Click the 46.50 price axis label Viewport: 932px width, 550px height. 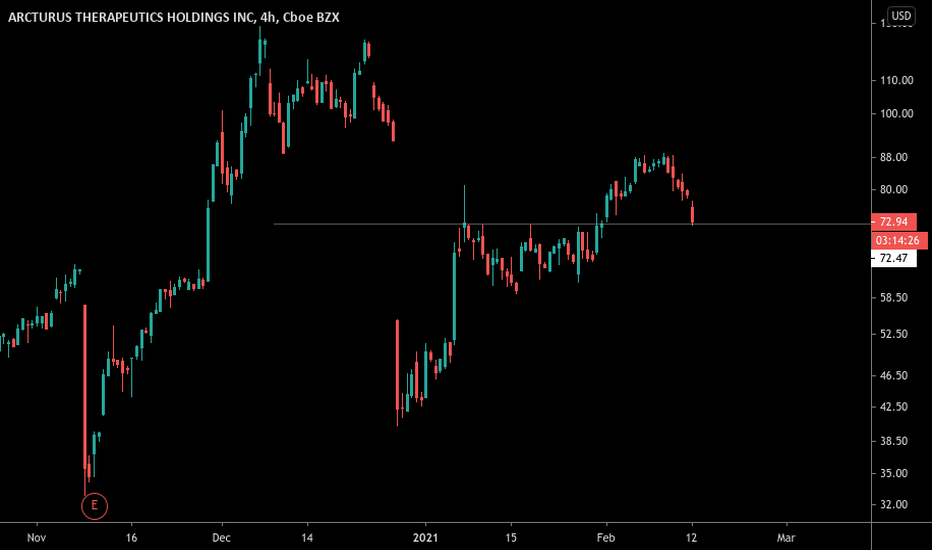(x=893, y=375)
